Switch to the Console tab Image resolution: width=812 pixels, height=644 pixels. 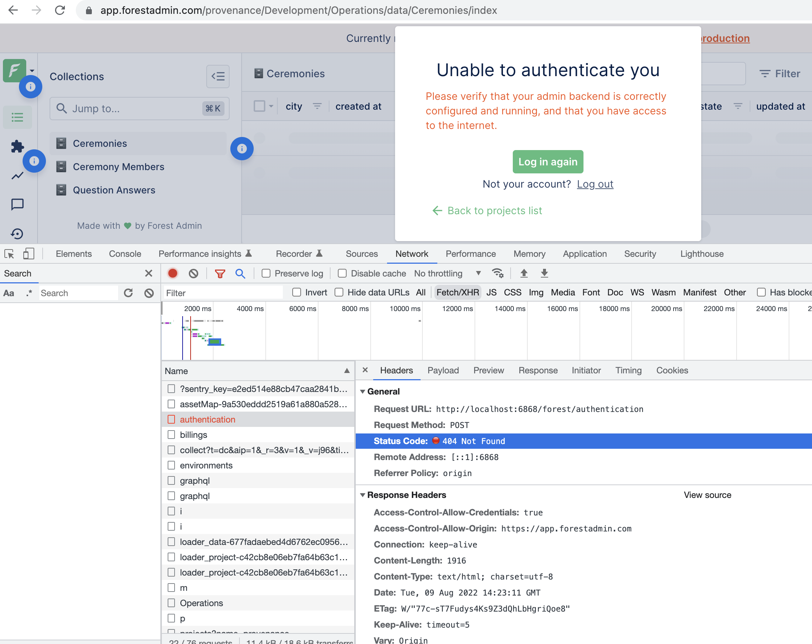click(x=125, y=254)
